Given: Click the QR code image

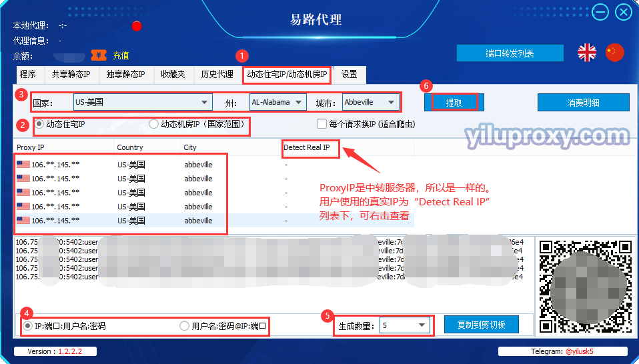Looking at the screenshot, I should 586,287.
